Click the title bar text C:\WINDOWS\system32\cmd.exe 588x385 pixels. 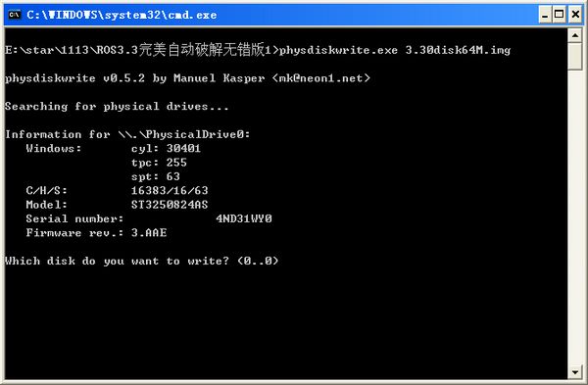122,15
